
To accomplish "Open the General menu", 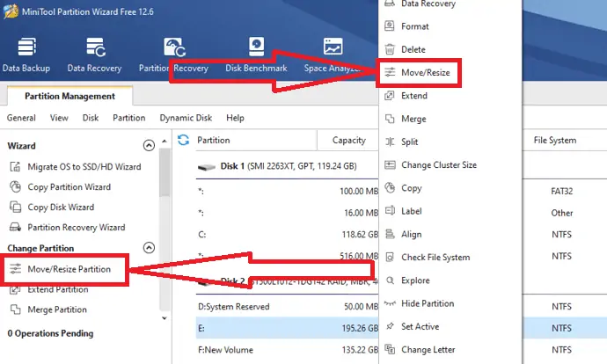I will pyautogui.click(x=21, y=118).
